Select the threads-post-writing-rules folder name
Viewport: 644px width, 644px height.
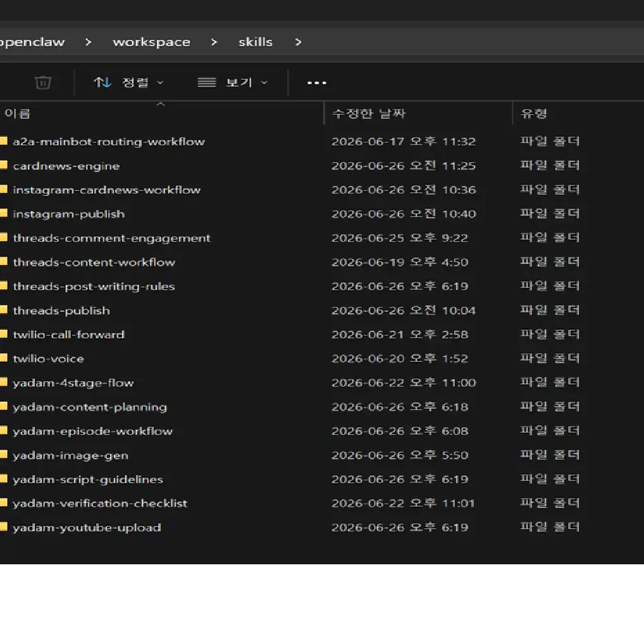[x=94, y=287]
